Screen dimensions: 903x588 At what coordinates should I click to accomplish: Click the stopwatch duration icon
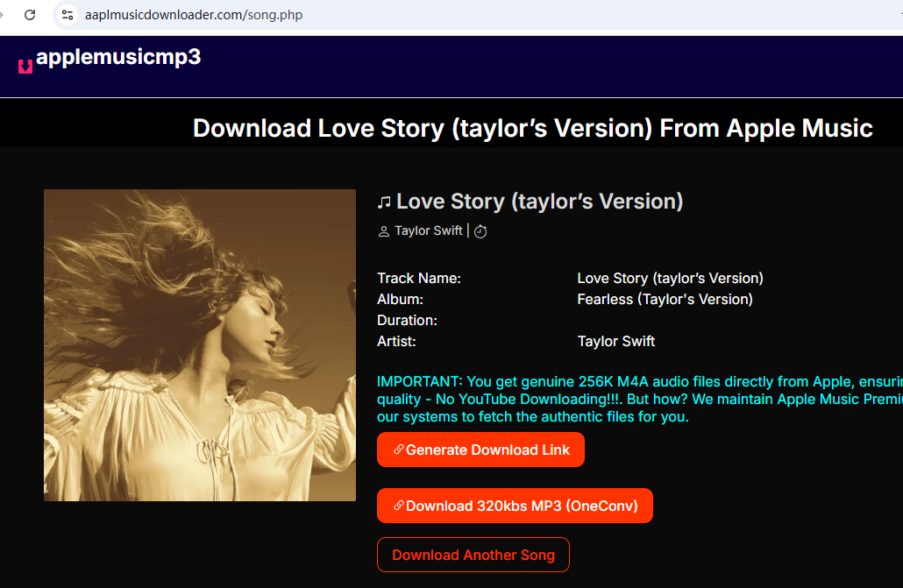(x=480, y=231)
